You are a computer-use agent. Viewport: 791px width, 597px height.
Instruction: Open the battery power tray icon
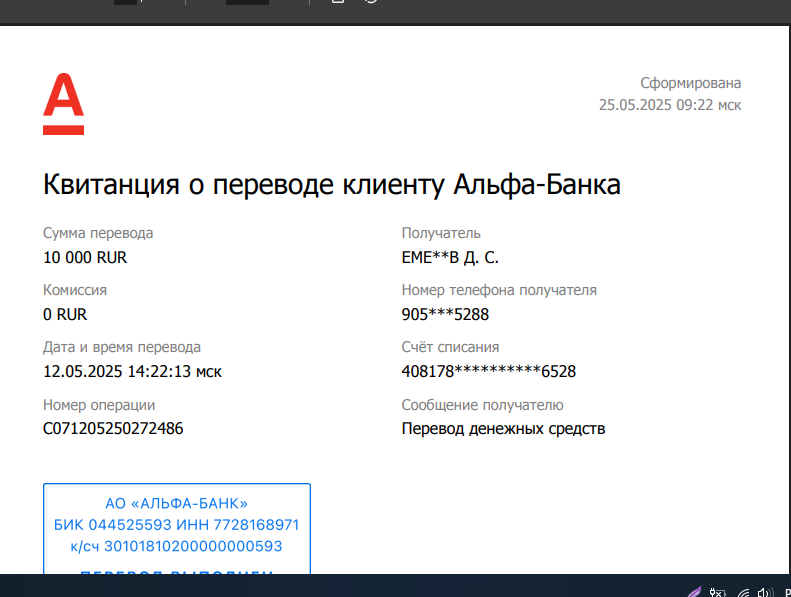(x=717, y=592)
